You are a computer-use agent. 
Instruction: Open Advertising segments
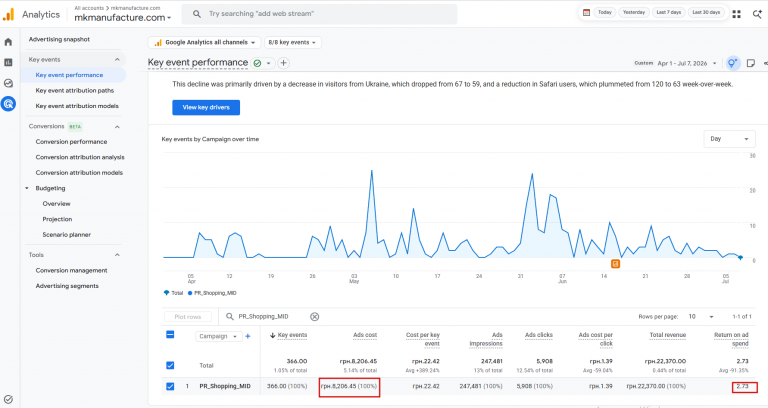(67, 286)
